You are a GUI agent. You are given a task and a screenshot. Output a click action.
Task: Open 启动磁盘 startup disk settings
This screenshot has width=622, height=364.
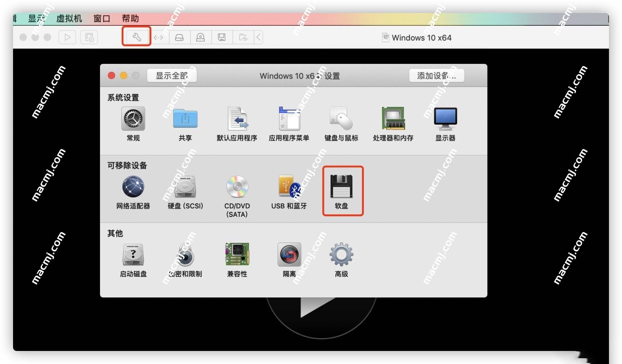pyautogui.click(x=133, y=260)
